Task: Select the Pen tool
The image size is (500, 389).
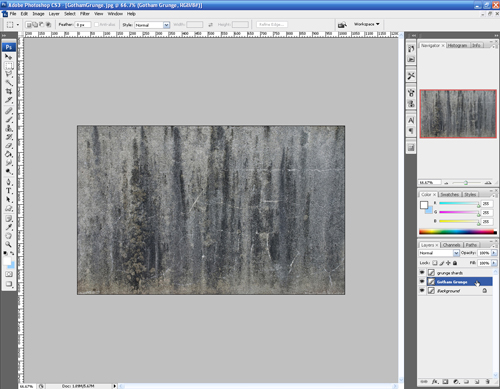Action: click(x=9, y=182)
